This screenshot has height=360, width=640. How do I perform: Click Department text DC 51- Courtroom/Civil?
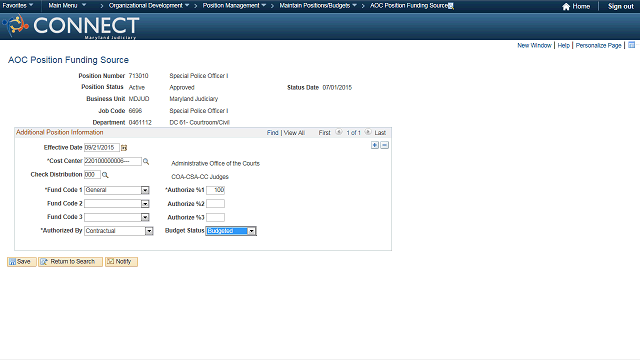click(x=200, y=122)
